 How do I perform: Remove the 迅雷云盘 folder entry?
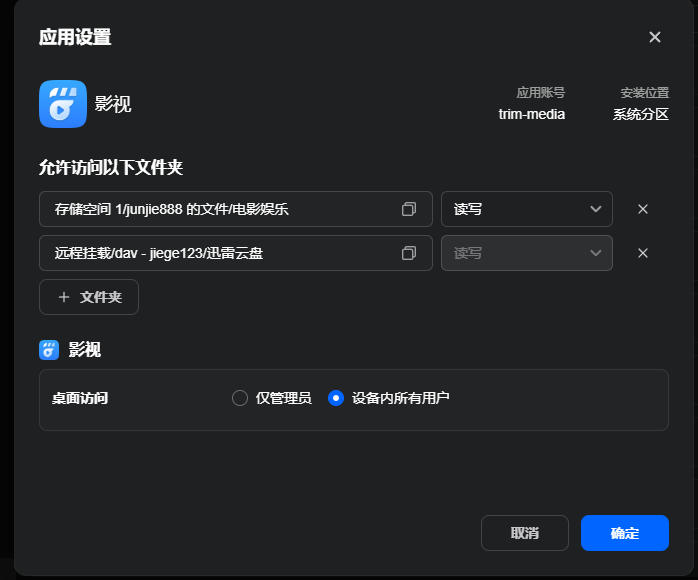point(642,253)
